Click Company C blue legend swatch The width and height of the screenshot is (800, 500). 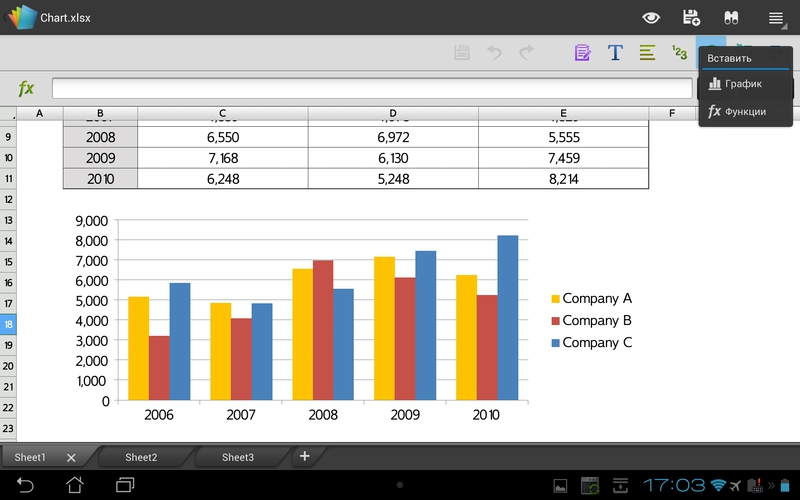pos(556,343)
